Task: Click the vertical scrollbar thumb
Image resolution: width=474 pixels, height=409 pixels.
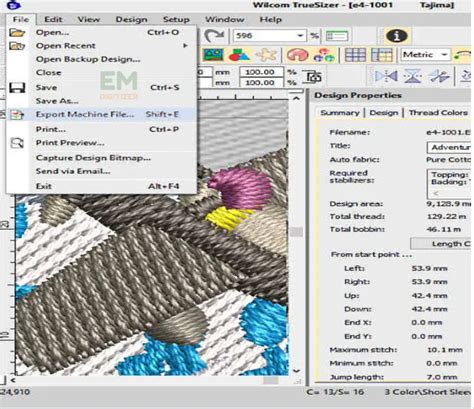Action: (296, 232)
